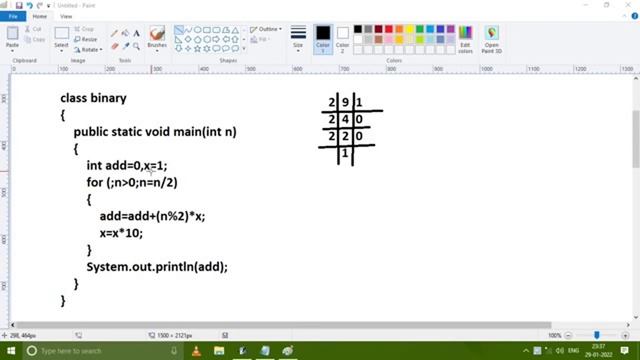Choose the five-point Star shape
The height and width of the screenshot is (360, 640).
tap(198, 49)
